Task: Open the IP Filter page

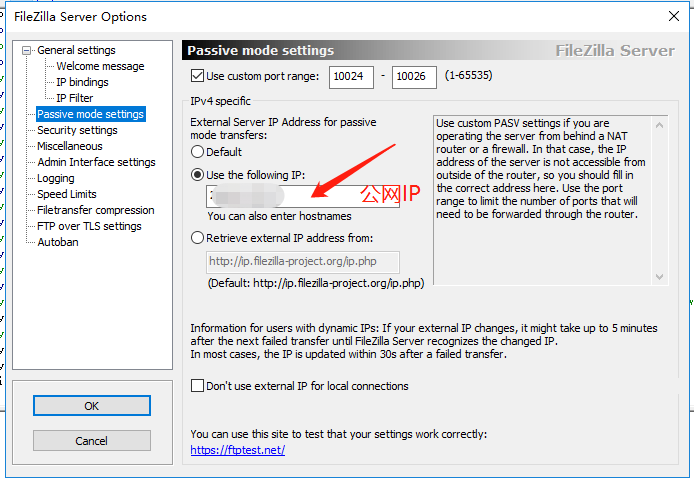Action: [74, 98]
